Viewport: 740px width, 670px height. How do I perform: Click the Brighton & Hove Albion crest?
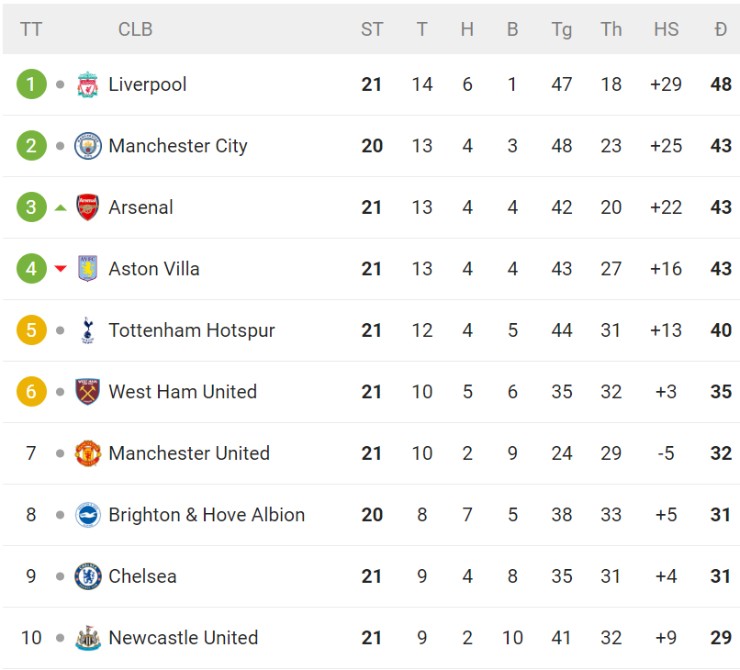click(88, 515)
